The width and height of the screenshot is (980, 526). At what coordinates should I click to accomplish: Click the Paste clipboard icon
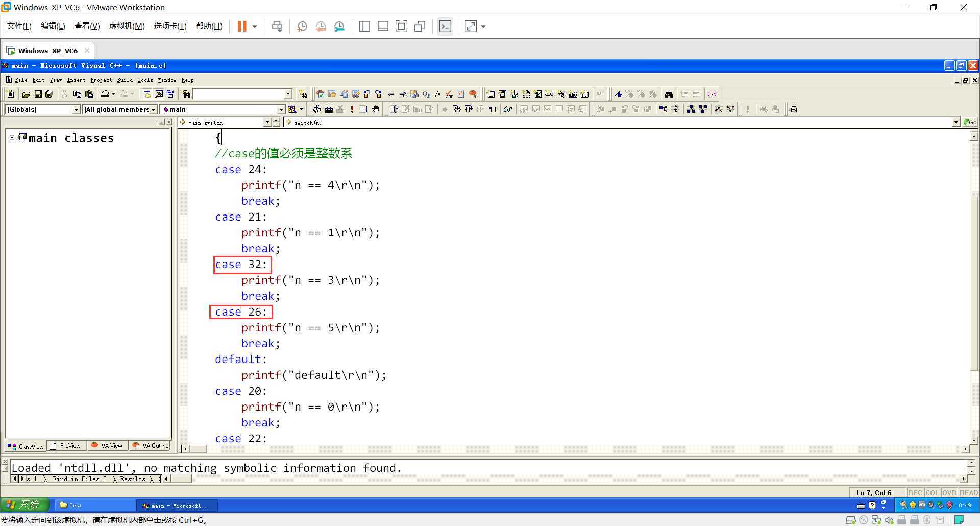pyautogui.click(x=89, y=94)
